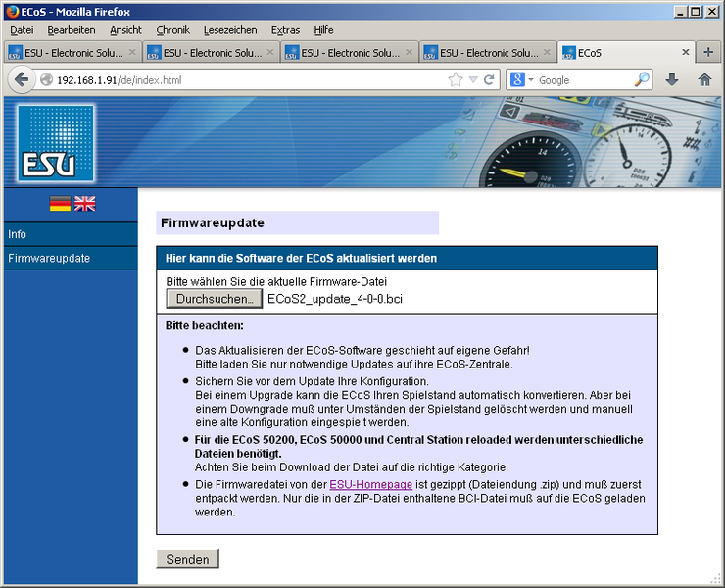Click the Durchsuchen... file button
This screenshot has width=725, height=588.
pyautogui.click(x=215, y=299)
